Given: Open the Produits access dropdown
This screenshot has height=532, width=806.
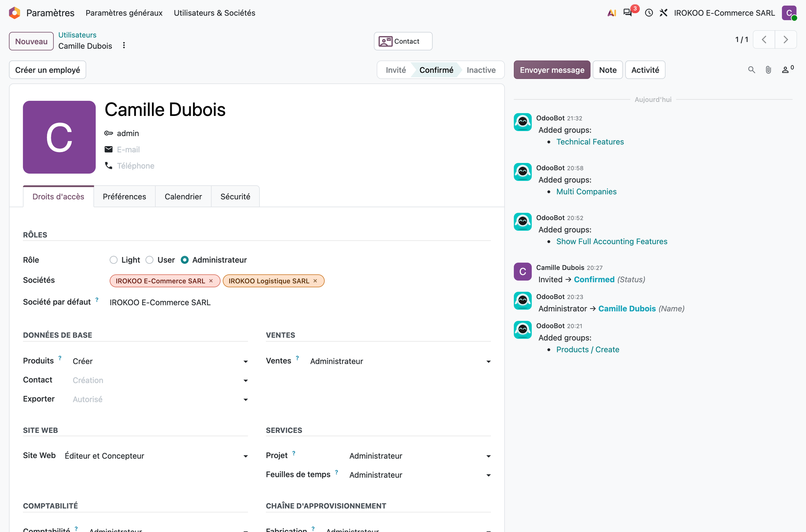Looking at the screenshot, I should [160, 361].
